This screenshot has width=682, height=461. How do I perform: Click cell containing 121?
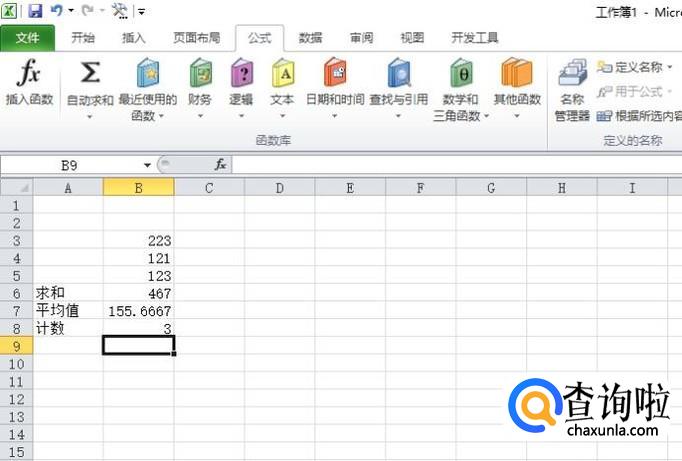pos(139,258)
